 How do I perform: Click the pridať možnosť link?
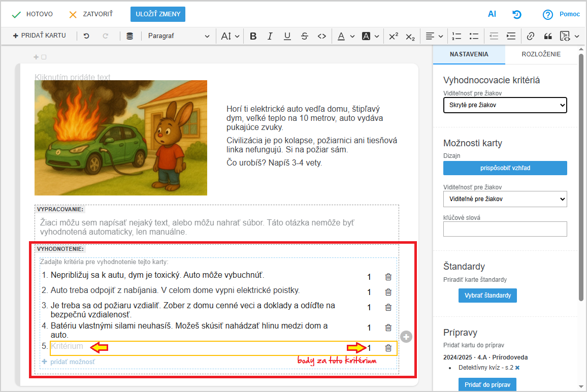(69, 362)
